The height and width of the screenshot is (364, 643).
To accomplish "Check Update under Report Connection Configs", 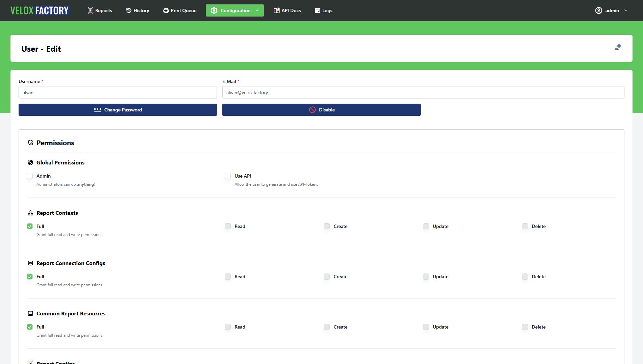I will coord(426,277).
